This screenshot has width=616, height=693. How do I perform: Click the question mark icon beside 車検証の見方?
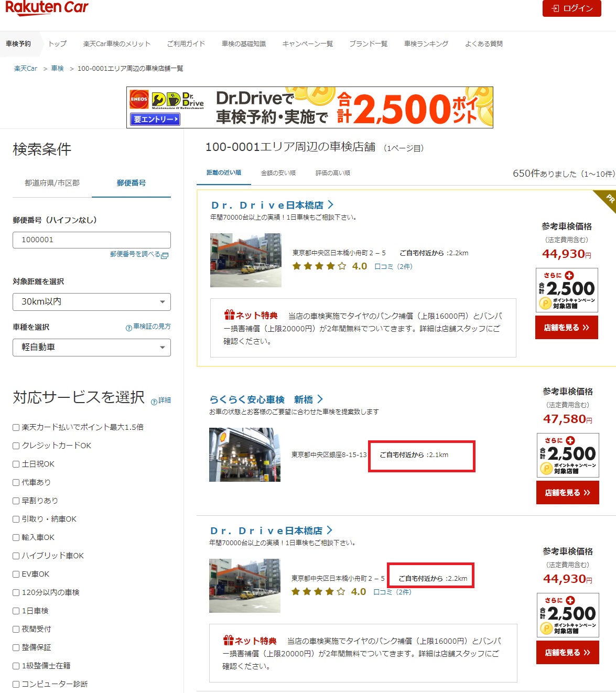click(x=129, y=328)
